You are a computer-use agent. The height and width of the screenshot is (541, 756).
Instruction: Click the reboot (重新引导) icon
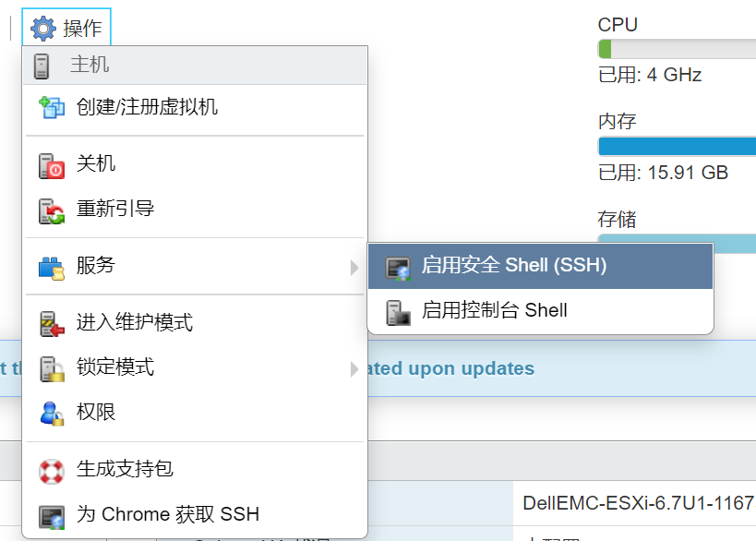click(x=52, y=210)
